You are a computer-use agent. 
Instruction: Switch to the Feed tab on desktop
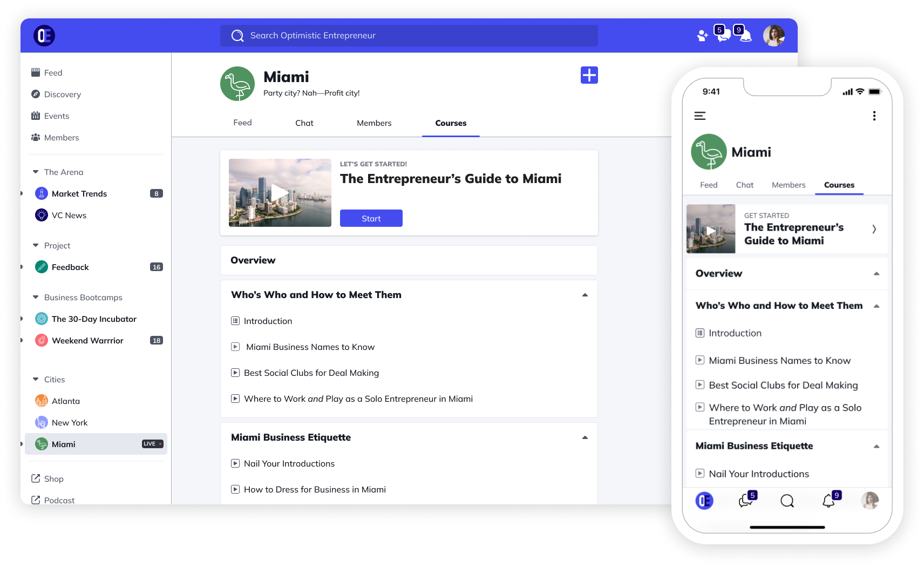pyautogui.click(x=242, y=123)
